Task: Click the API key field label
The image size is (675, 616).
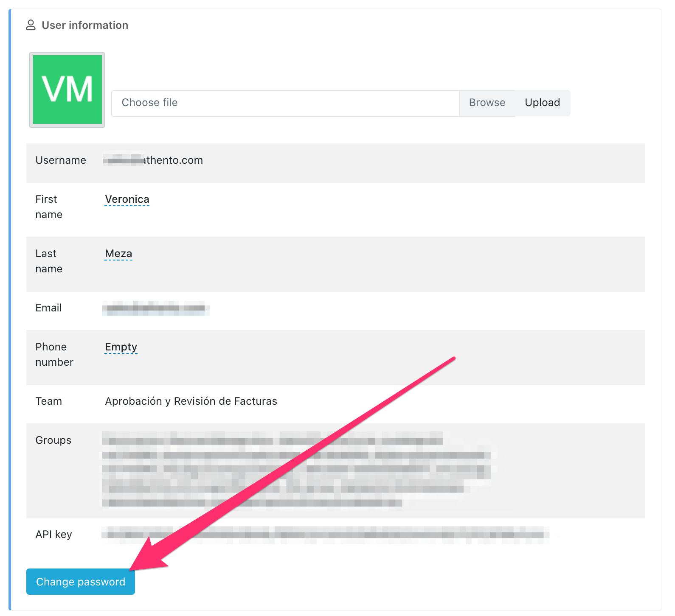Action: pos(53,535)
